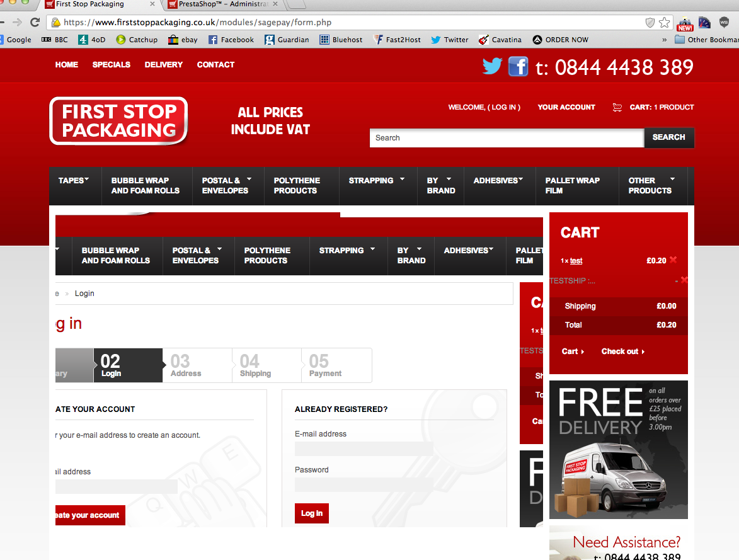739x560 pixels.
Task: Click the NEW extension icon in toolbar
Action: tap(685, 23)
